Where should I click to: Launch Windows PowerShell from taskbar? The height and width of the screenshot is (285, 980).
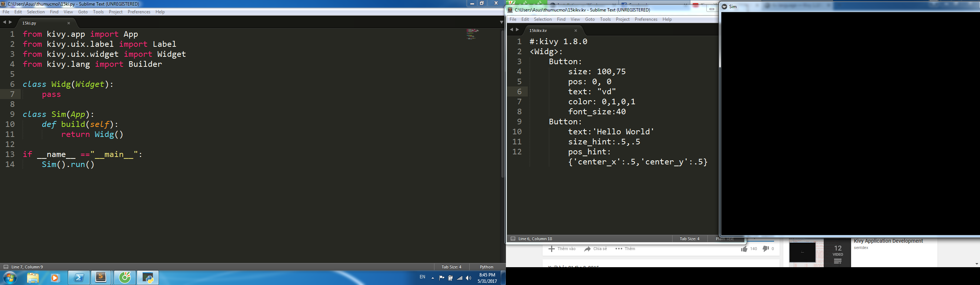point(79,277)
